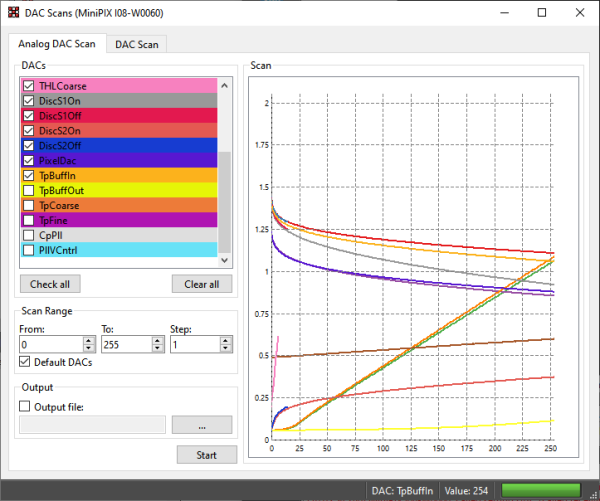The image size is (600, 501).
Task: Check the CpPll checkbox
Action: (29, 235)
